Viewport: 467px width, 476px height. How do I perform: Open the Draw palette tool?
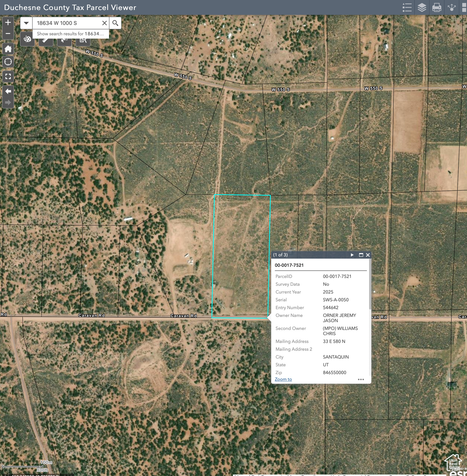pyautogui.click(x=27, y=39)
